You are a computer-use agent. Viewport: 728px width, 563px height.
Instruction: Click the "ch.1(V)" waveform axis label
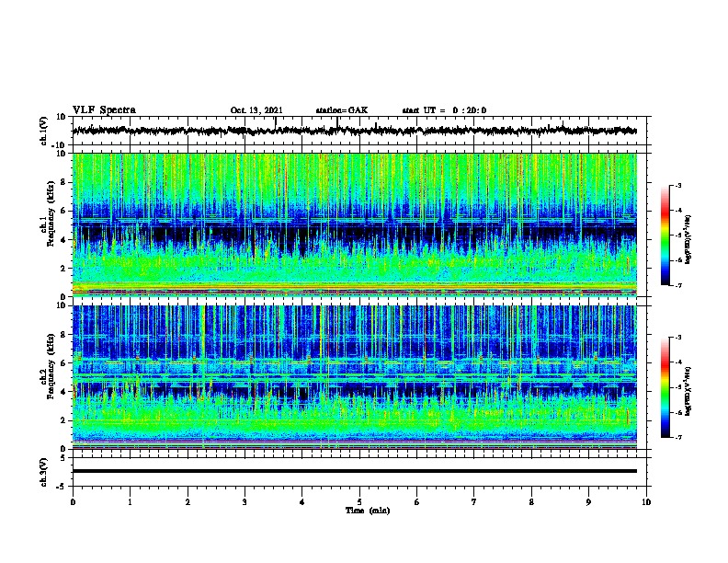pyautogui.click(x=44, y=131)
